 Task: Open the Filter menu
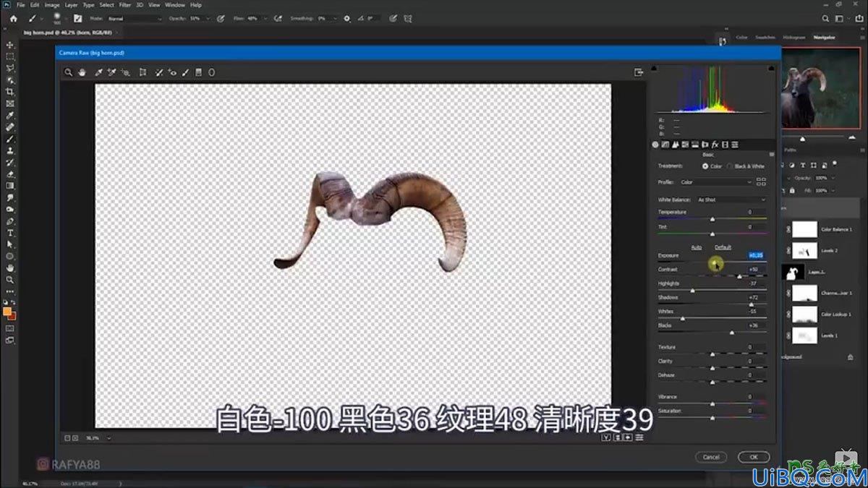pyautogui.click(x=125, y=4)
